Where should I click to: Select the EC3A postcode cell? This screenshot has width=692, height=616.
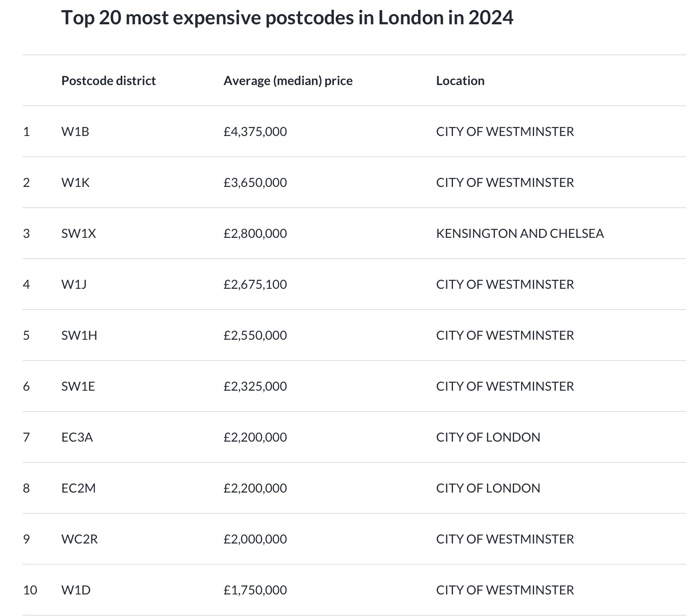pos(77,437)
